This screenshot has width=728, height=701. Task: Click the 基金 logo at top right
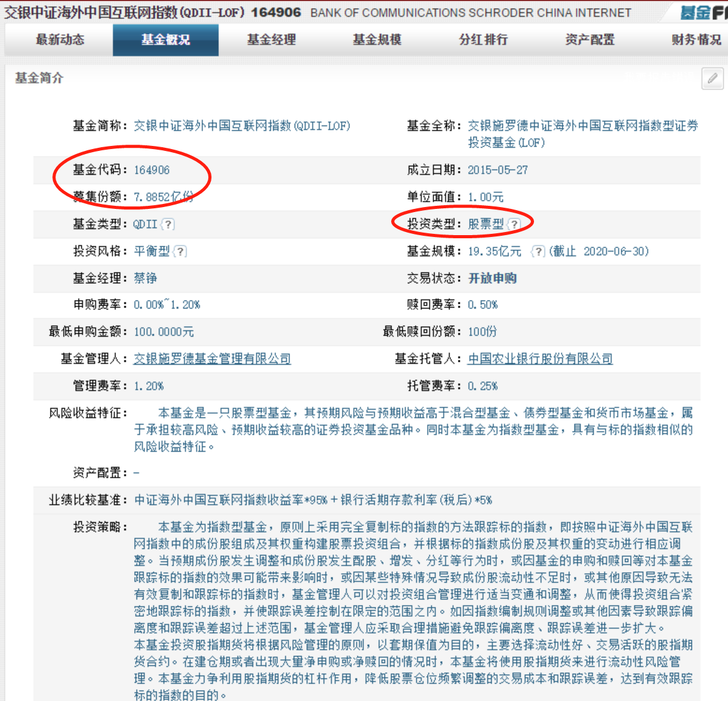pos(704,12)
